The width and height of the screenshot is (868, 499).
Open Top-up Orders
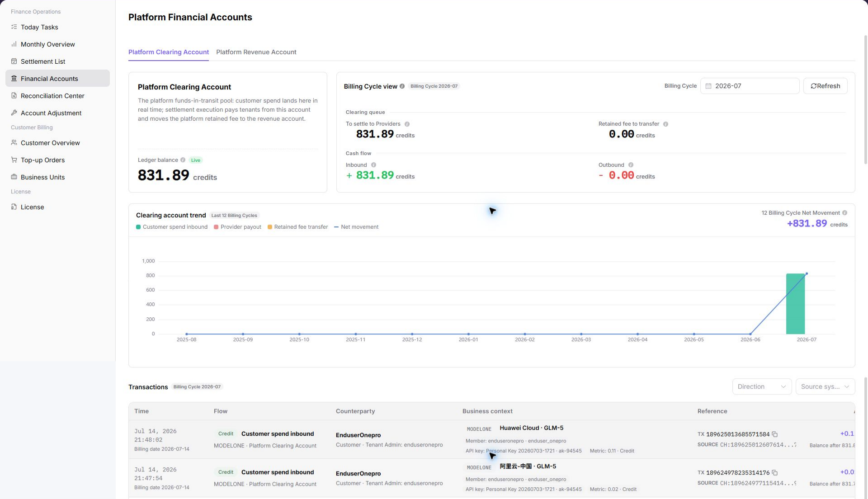pyautogui.click(x=57, y=160)
